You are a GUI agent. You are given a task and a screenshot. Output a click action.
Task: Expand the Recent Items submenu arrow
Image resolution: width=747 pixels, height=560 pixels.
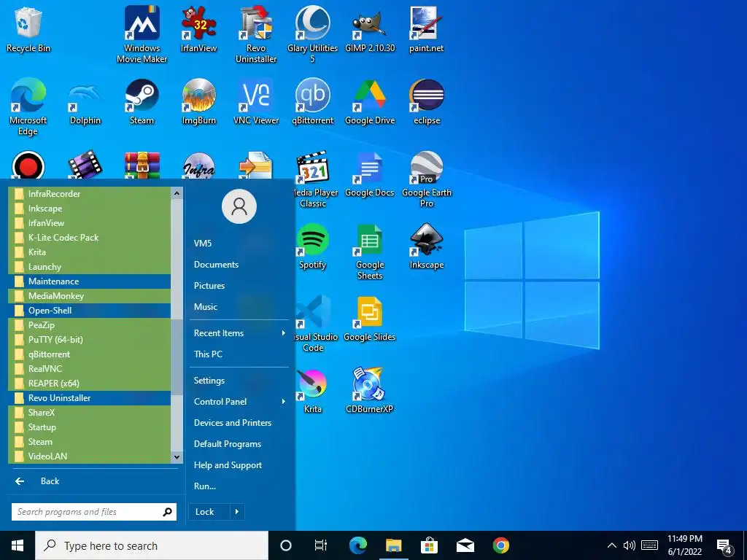[x=284, y=332]
